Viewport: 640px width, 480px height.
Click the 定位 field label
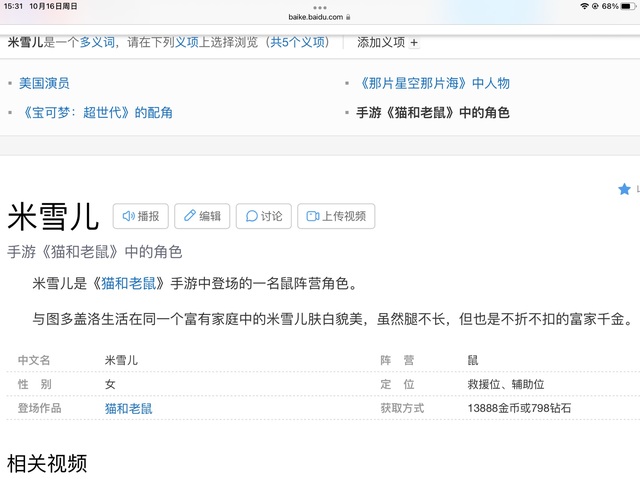pos(398,384)
